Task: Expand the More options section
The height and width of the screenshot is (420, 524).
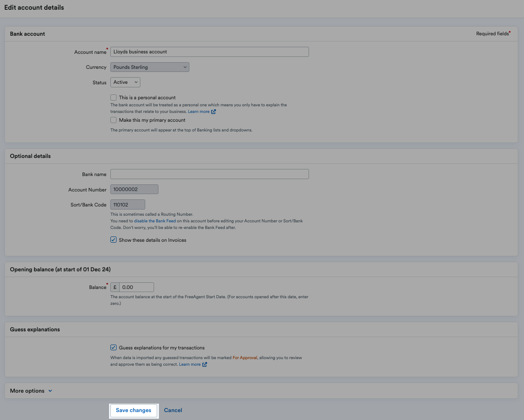Action: (31, 390)
